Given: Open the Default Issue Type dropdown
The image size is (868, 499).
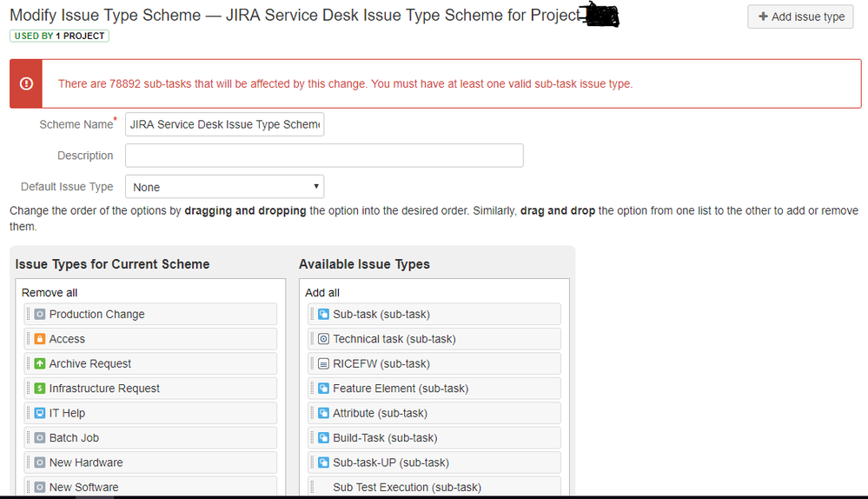Looking at the screenshot, I should point(225,187).
